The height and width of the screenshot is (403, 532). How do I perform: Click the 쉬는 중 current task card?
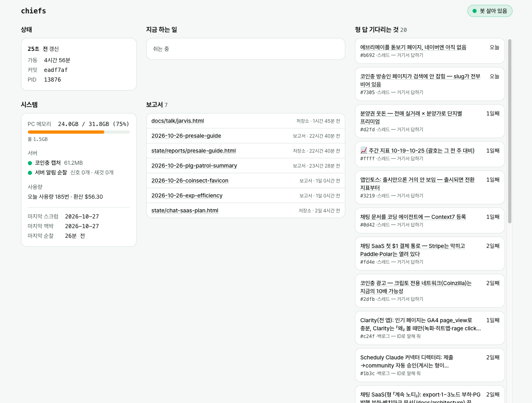tap(246, 49)
